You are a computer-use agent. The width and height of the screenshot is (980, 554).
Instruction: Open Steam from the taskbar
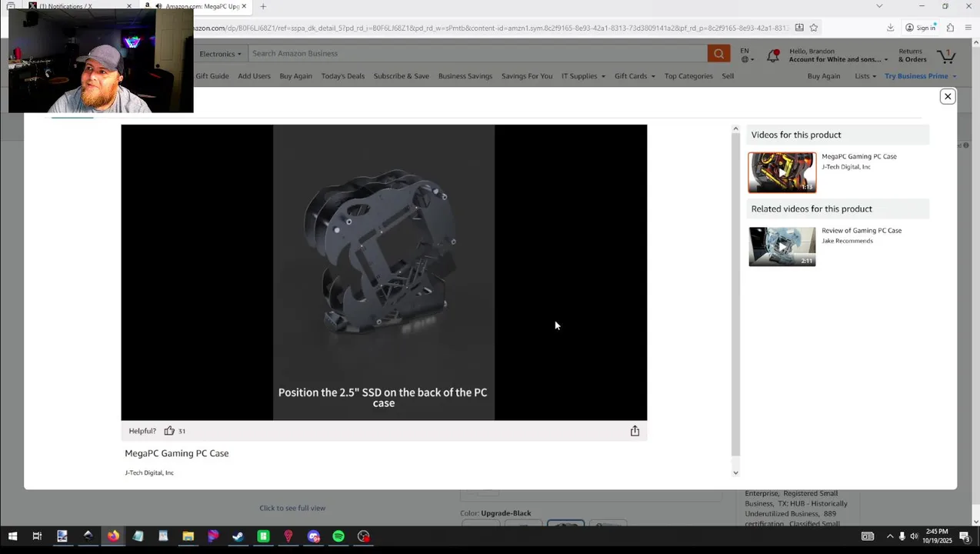click(238, 536)
